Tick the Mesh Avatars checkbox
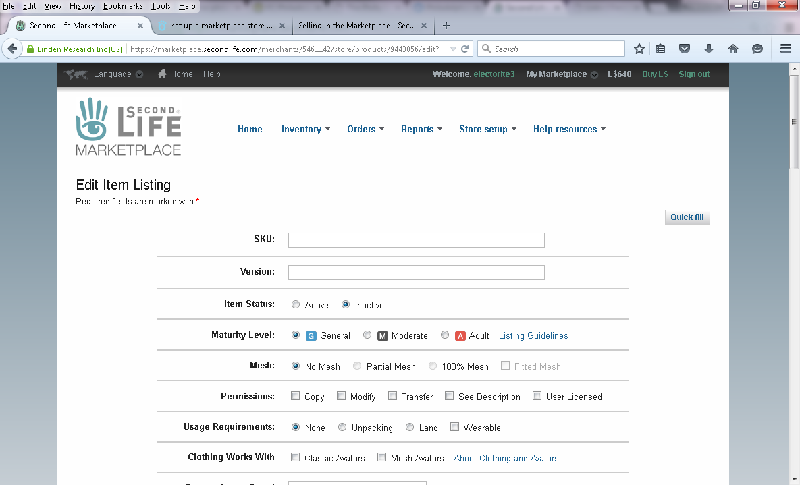Image resolution: width=800 pixels, height=485 pixels. click(x=382, y=457)
